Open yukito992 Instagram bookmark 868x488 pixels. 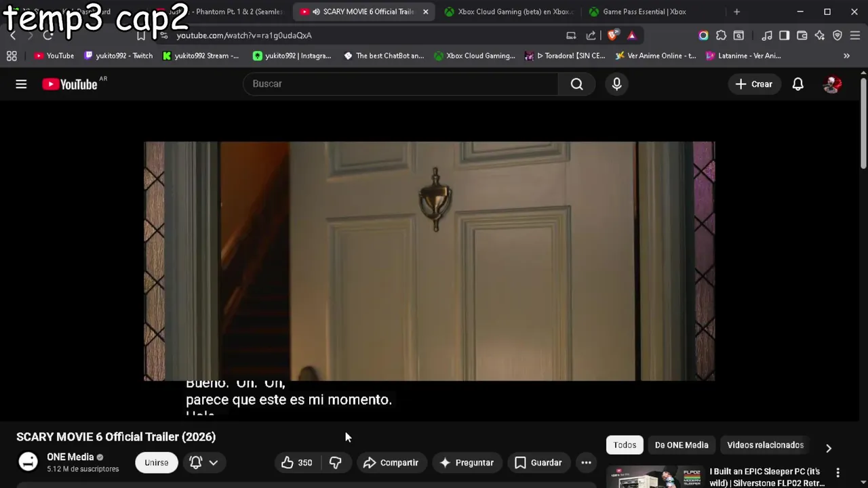coord(292,56)
